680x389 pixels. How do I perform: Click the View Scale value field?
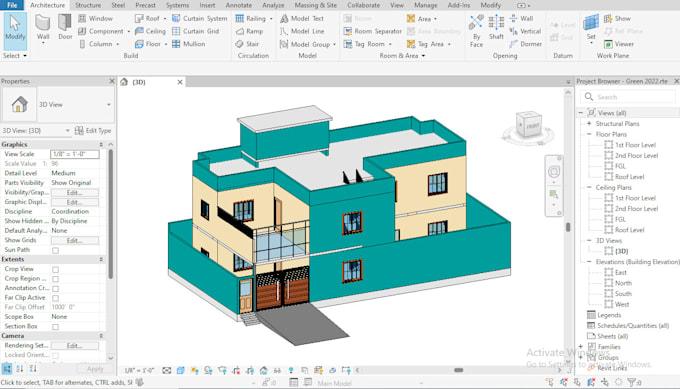pyautogui.click(x=75, y=154)
